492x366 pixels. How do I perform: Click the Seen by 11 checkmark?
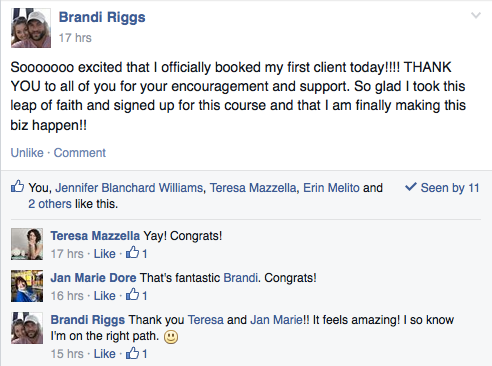[411, 187]
